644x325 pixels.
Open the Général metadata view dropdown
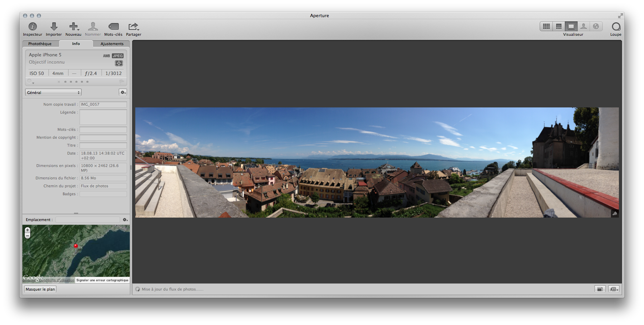point(53,93)
